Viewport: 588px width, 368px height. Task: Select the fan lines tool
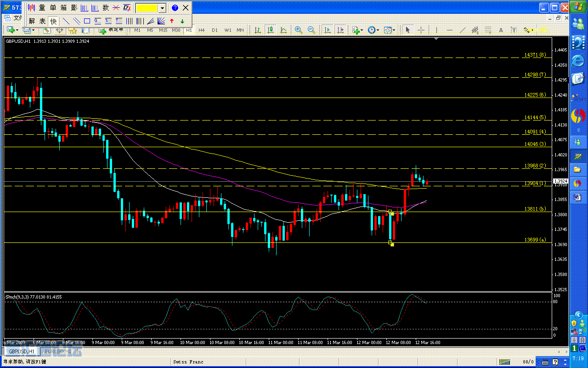point(161,21)
